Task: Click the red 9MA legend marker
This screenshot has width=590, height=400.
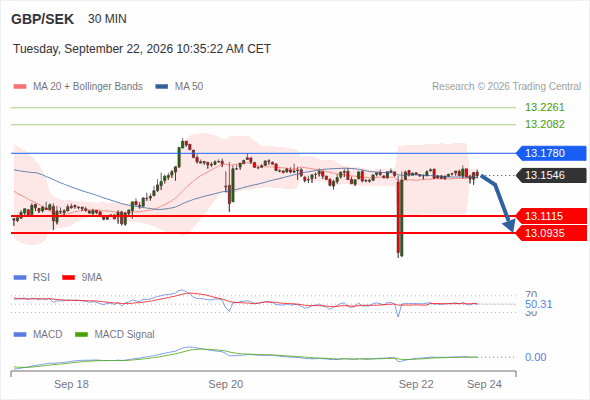Action: [x=68, y=278]
